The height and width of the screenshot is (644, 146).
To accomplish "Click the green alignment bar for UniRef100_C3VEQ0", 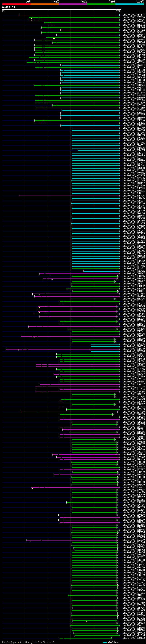I will tap(82, 22).
